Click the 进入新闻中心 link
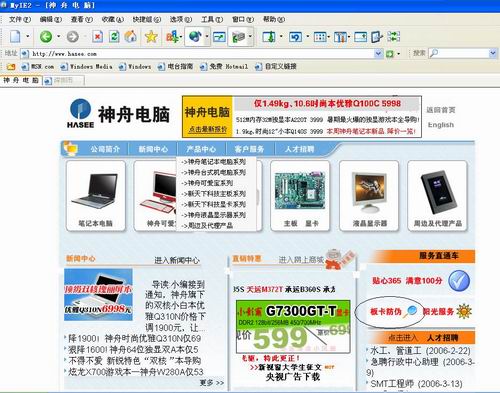This screenshot has height=393, width=500. [177, 260]
